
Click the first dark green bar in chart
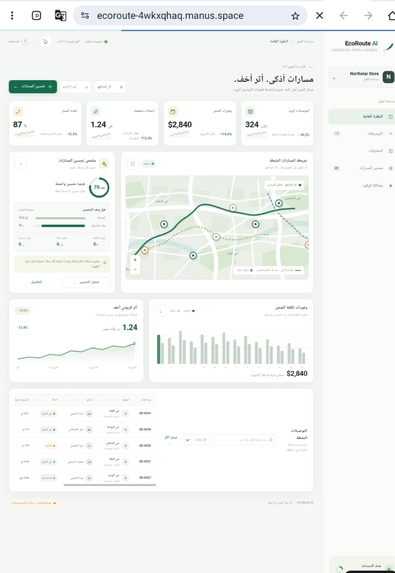click(x=159, y=349)
